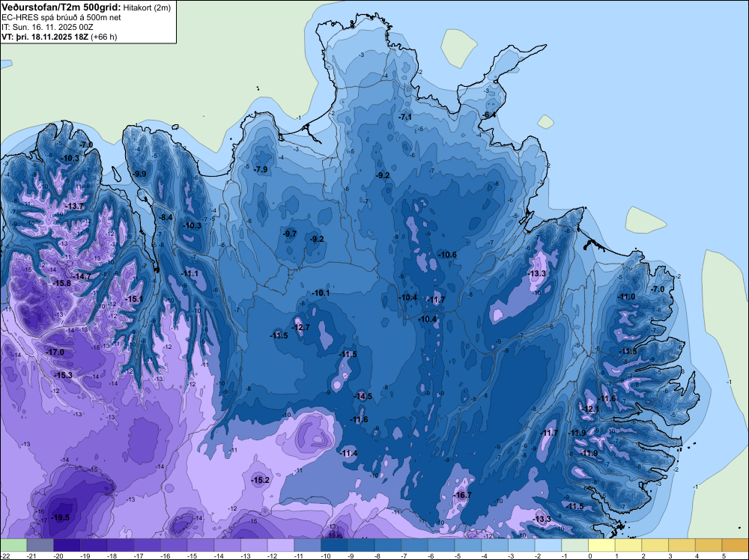This screenshot has height=560, width=749.
Task: Click the -13.7 temperature value
Action: coord(74,206)
